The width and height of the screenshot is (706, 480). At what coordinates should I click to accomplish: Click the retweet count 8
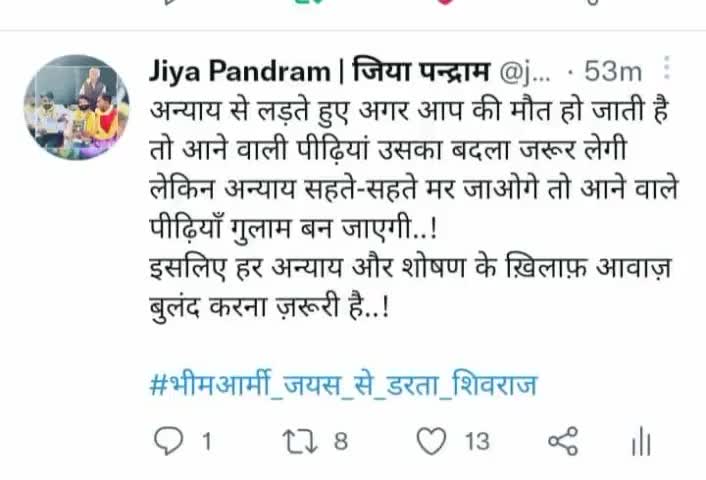(341, 441)
